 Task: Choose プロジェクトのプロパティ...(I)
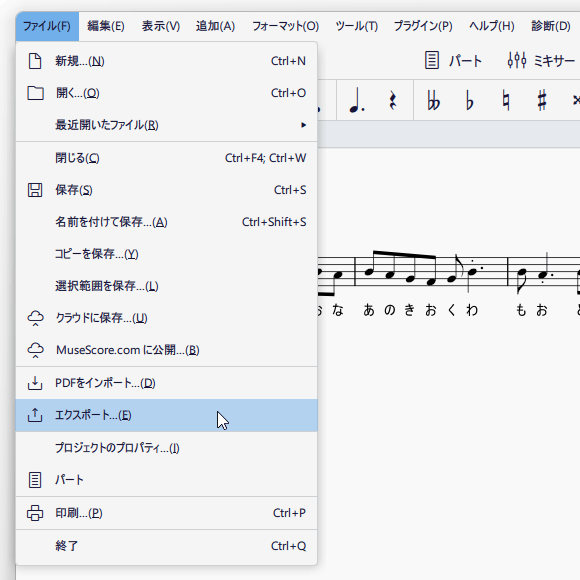pyautogui.click(x=166, y=448)
